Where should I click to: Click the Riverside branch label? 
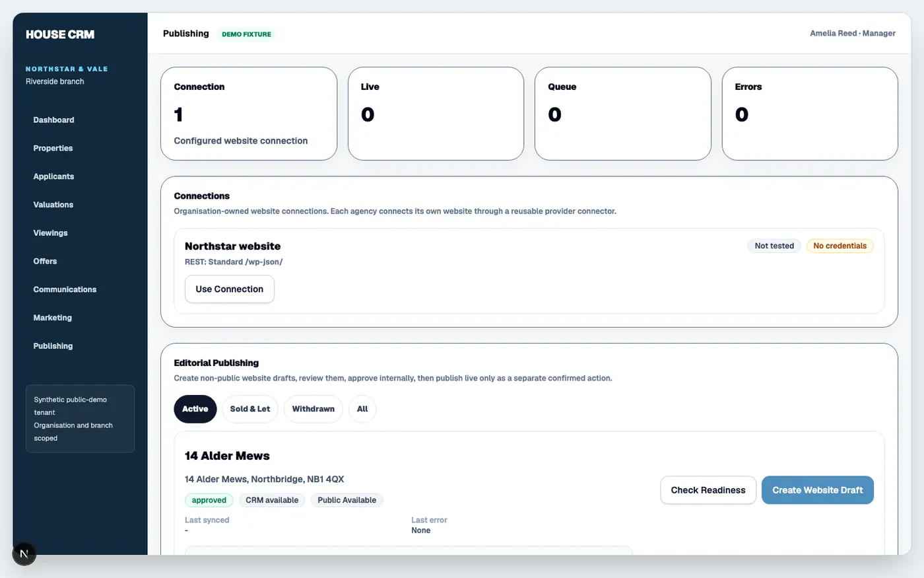tap(55, 82)
